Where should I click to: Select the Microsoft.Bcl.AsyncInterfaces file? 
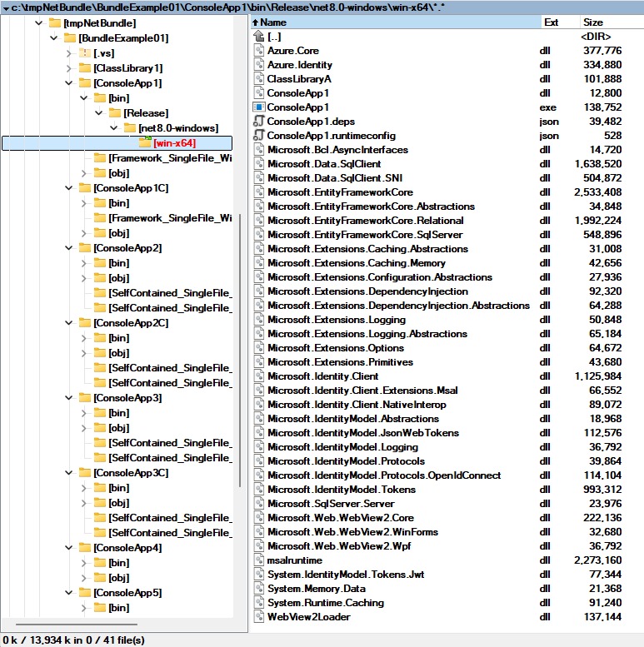click(337, 150)
